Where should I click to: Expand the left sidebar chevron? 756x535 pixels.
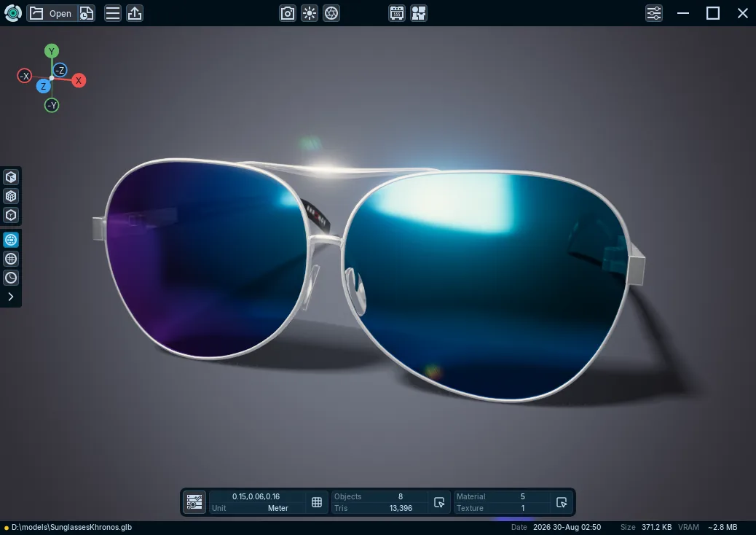click(11, 297)
